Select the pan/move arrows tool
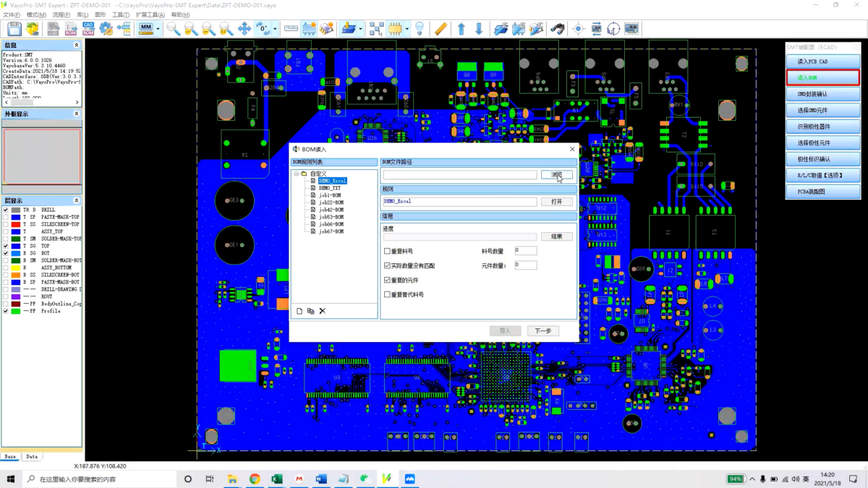Viewport: 868px width, 488px height. [x=244, y=29]
